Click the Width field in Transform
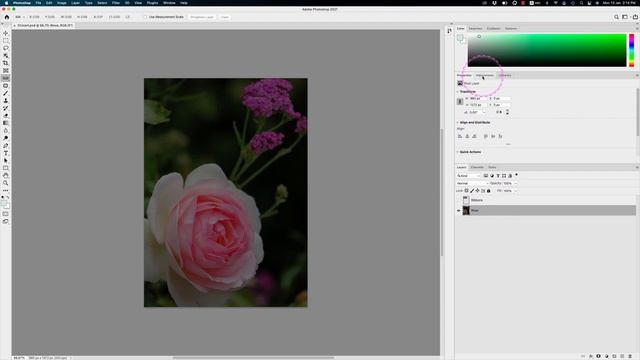 [478, 98]
